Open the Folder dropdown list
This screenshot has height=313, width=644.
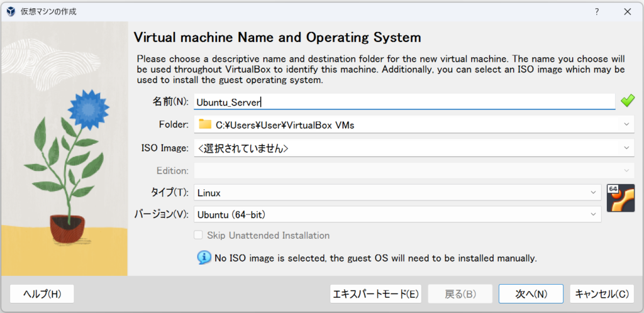coord(627,124)
